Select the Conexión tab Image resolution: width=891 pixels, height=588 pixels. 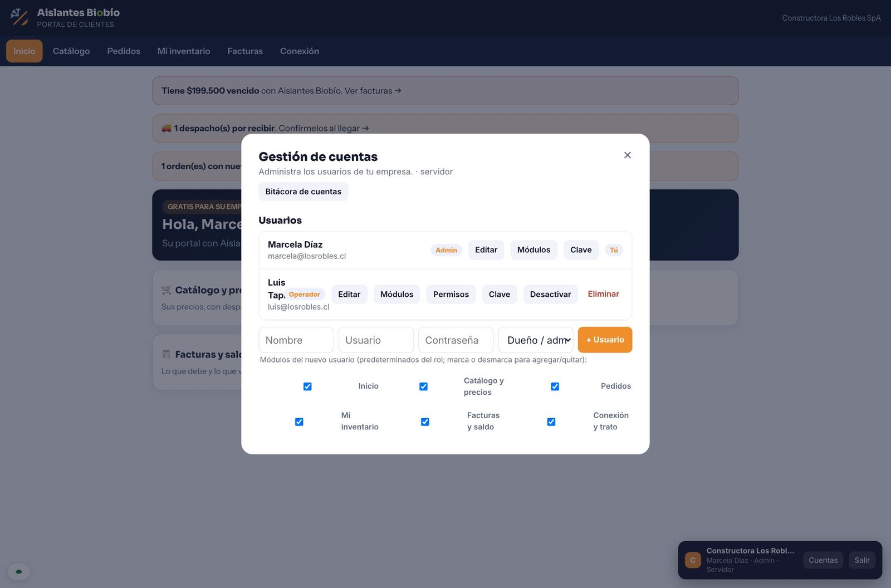[300, 51]
